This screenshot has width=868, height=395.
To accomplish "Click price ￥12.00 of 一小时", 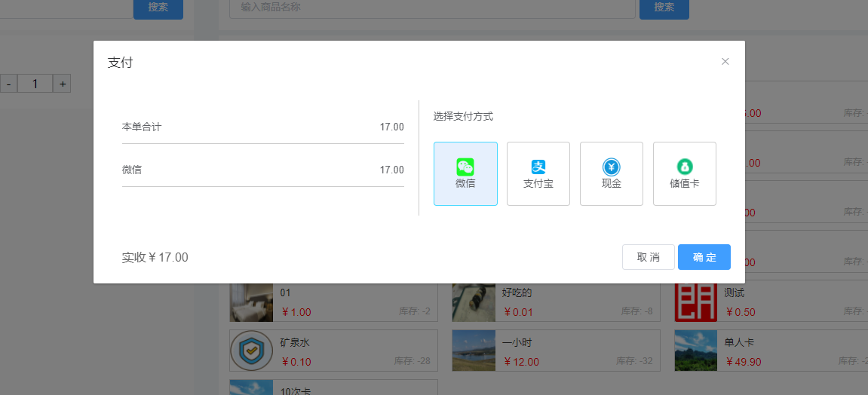I will (521, 363).
